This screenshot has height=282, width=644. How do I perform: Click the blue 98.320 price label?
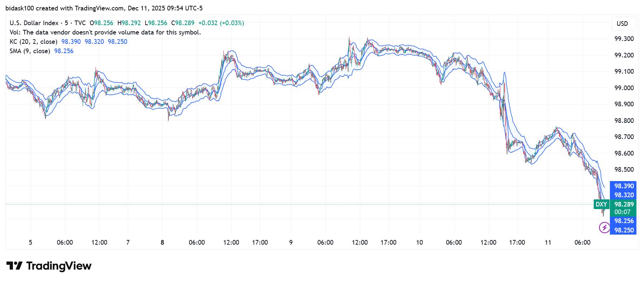point(624,195)
